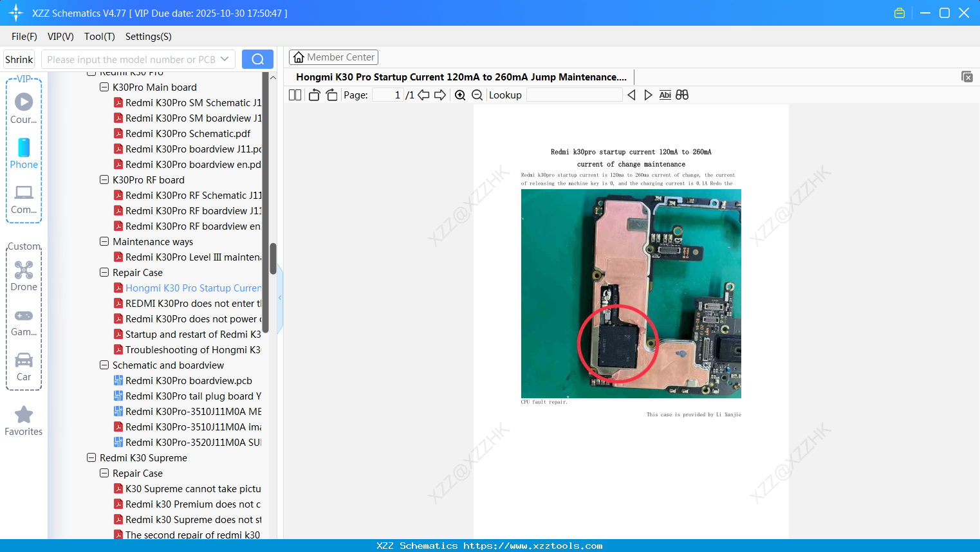The image size is (980, 552).
Task: Collapse the K30Pro Main board node
Action: pyautogui.click(x=104, y=87)
